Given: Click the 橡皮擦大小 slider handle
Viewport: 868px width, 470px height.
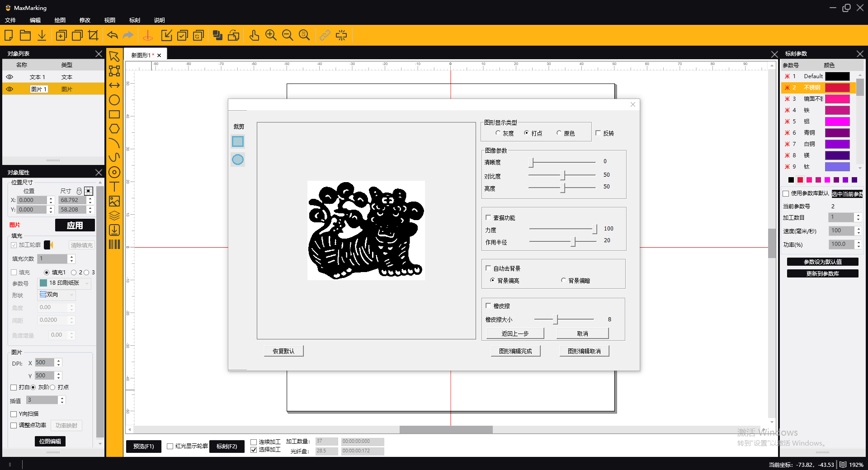Looking at the screenshot, I should coord(556,320).
